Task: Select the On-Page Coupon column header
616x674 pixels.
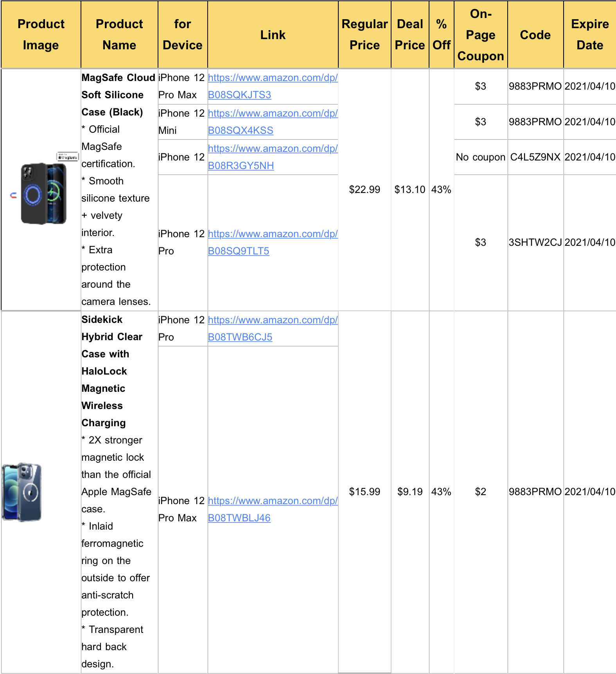Action: [481, 34]
